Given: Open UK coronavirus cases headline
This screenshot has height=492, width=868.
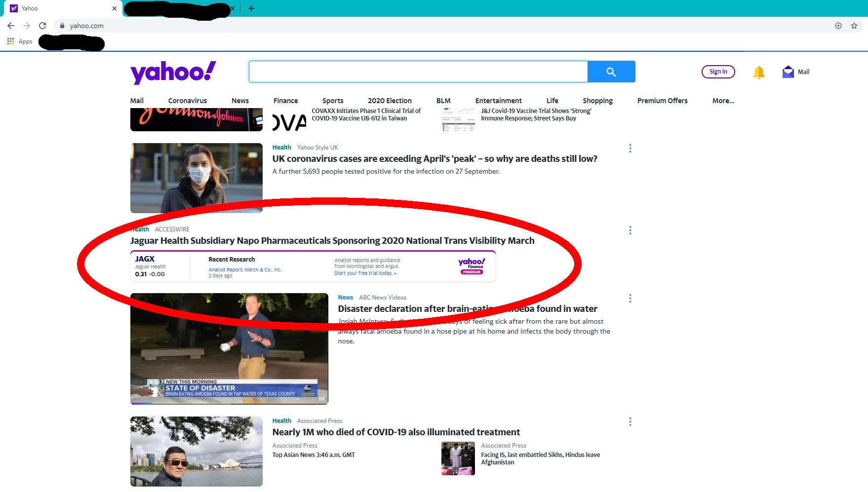Looking at the screenshot, I should (435, 159).
